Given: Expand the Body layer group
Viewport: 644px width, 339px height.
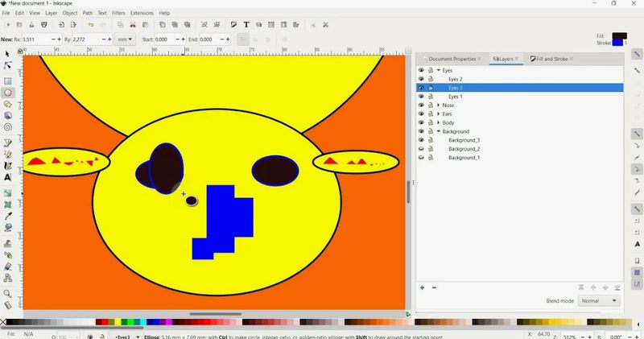Looking at the screenshot, I should click(x=438, y=122).
